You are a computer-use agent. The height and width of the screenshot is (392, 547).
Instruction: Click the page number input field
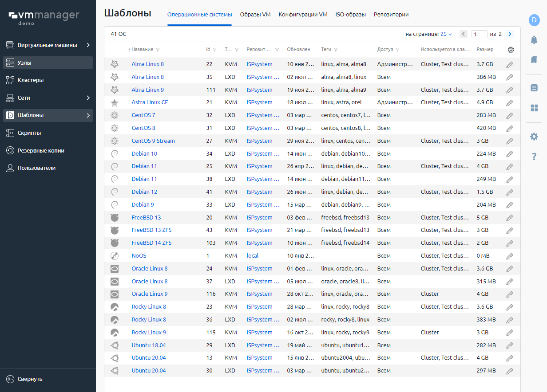(x=479, y=34)
